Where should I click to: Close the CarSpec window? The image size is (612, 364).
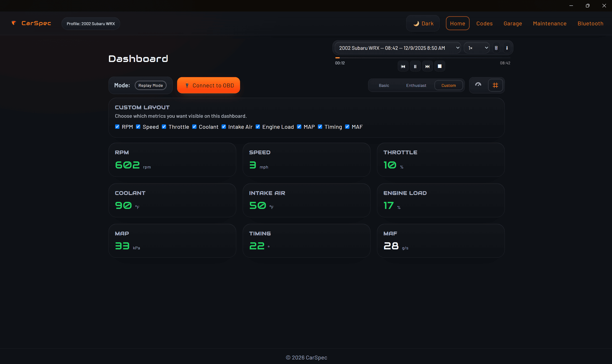pos(604,6)
